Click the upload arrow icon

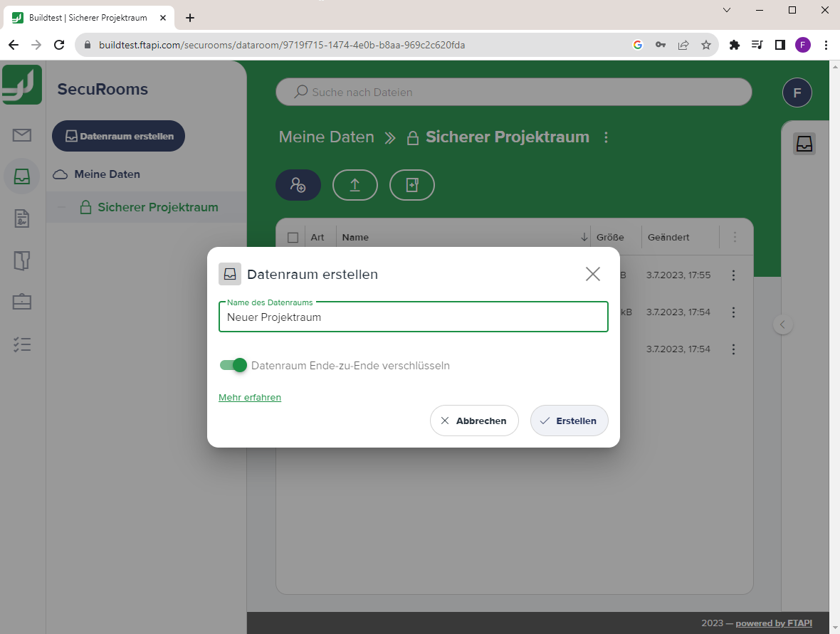355,185
